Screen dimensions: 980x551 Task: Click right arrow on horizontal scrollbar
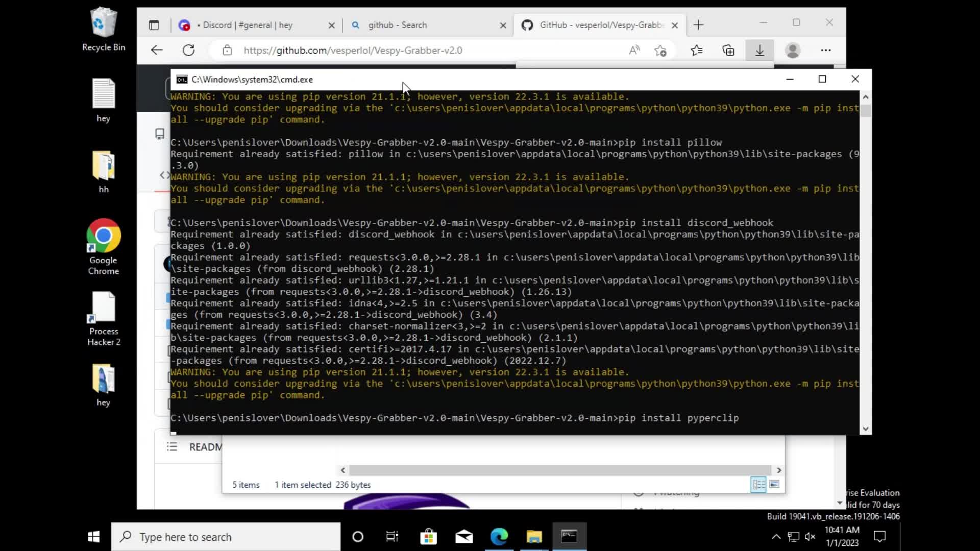pos(779,470)
